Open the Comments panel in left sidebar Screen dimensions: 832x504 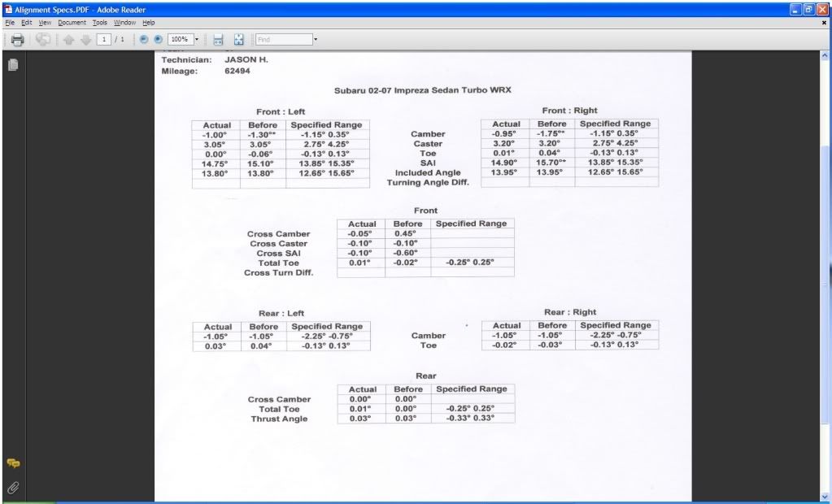coord(13,463)
